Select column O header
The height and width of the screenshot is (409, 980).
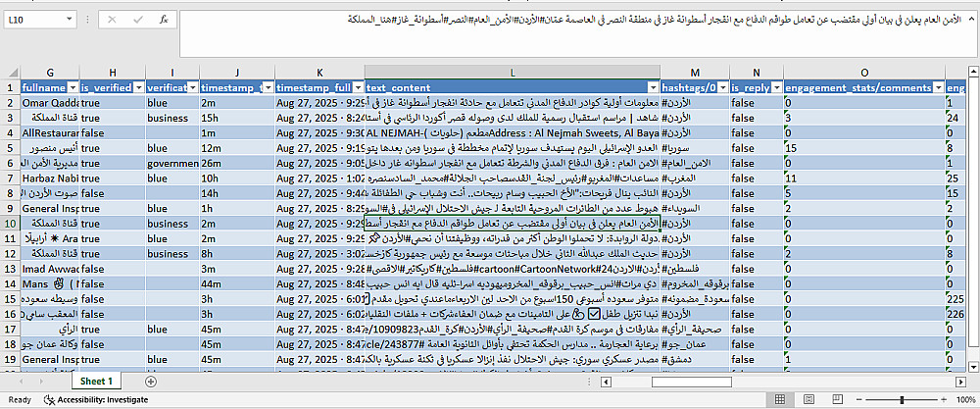coord(864,73)
